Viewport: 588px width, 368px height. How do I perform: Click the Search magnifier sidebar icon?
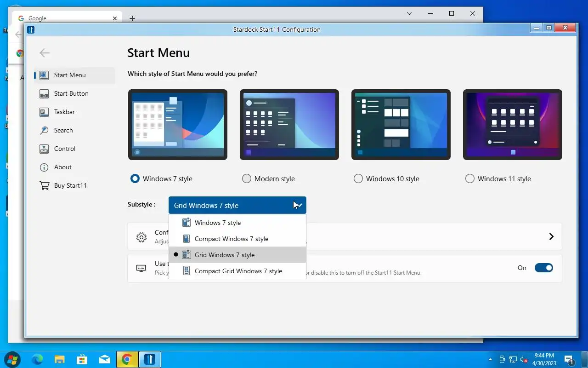tap(44, 131)
